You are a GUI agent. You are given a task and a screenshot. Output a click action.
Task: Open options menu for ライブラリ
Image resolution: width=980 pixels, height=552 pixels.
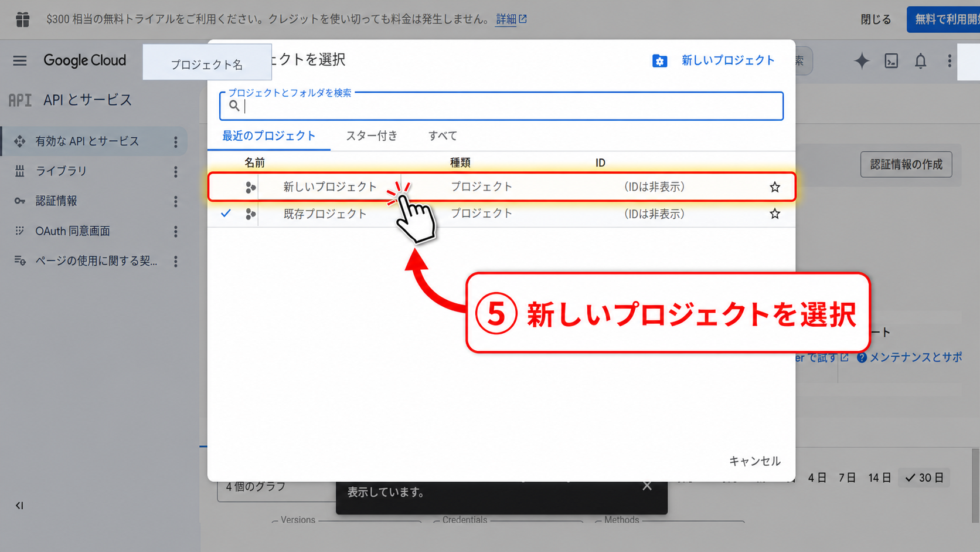click(x=175, y=172)
